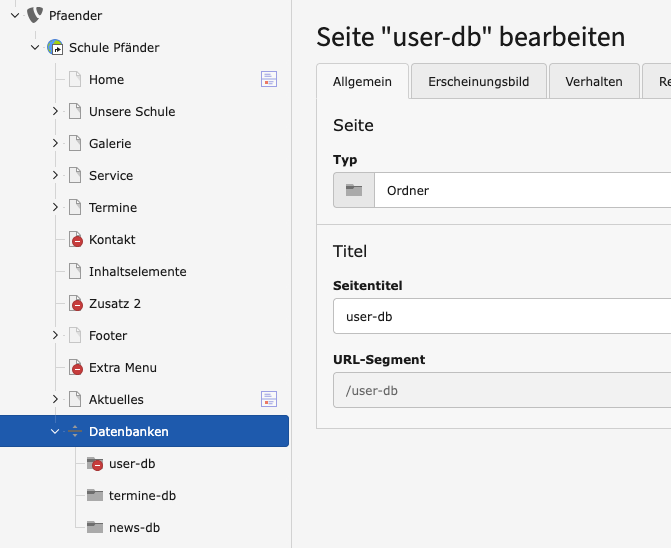This screenshot has width=671, height=548.
Task: Select the user-db folder in the tree
Action: [132, 463]
